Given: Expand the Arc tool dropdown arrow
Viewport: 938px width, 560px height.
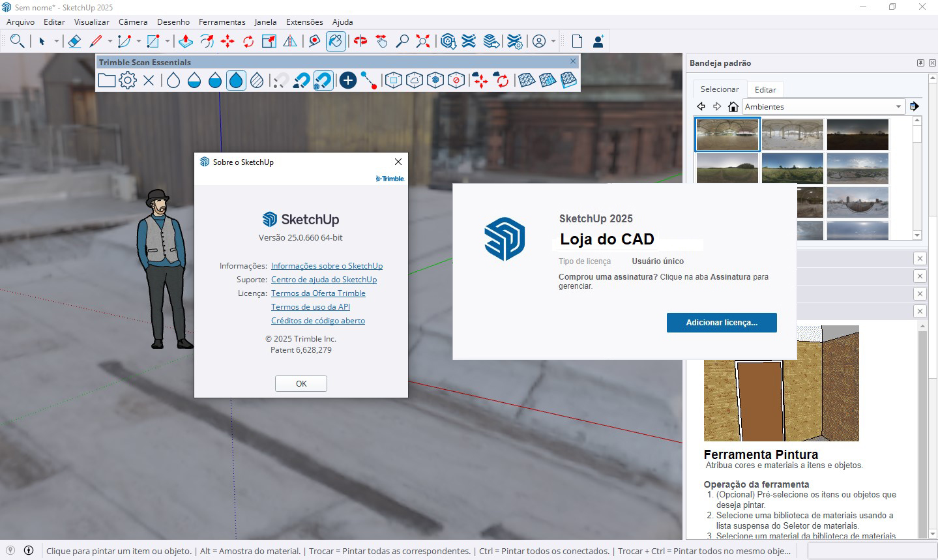Looking at the screenshot, I should [x=139, y=41].
